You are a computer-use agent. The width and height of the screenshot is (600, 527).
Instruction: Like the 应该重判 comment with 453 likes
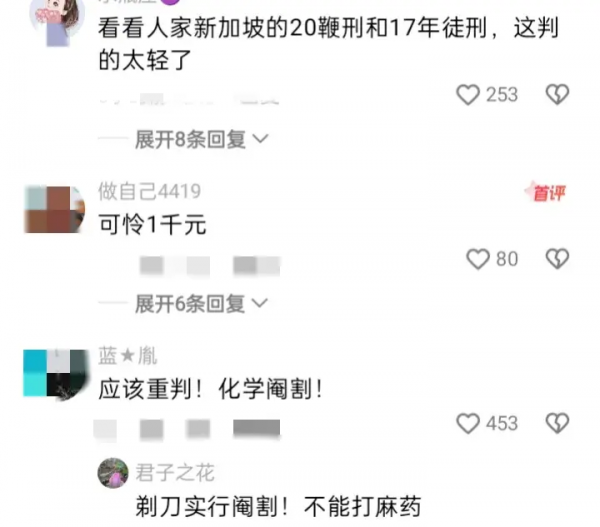point(468,423)
